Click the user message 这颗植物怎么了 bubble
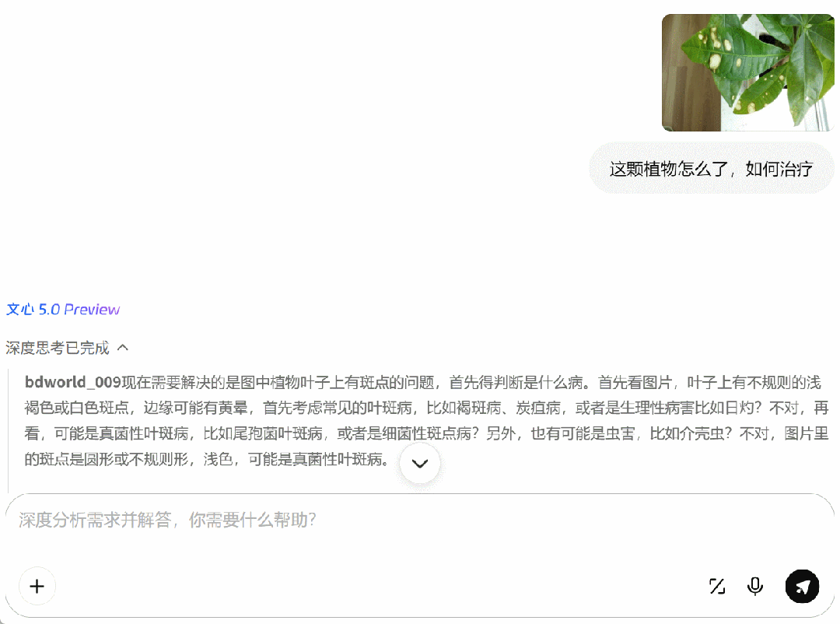The image size is (840, 624). point(712,168)
